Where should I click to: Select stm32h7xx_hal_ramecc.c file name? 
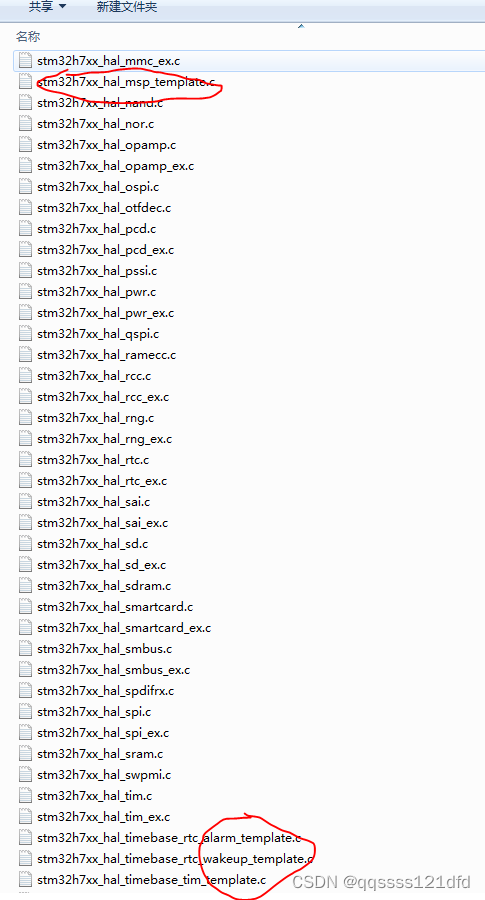click(107, 355)
